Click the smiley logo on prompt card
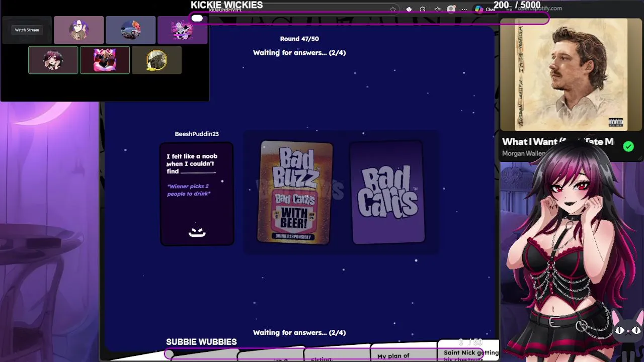 [197, 232]
